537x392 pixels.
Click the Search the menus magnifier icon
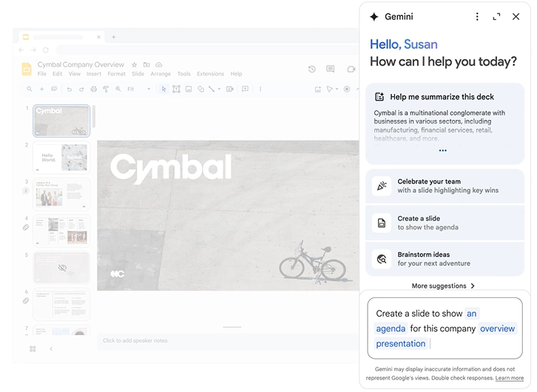click(30, 89)
